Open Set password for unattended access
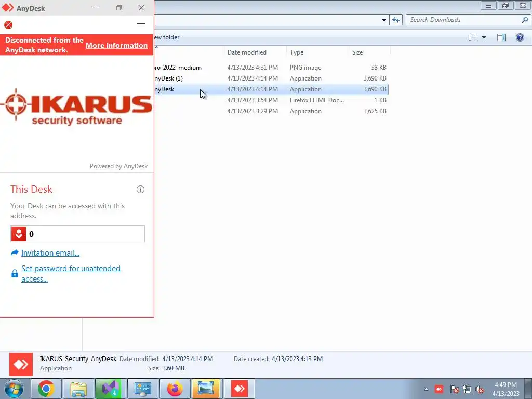 [72, 273]
